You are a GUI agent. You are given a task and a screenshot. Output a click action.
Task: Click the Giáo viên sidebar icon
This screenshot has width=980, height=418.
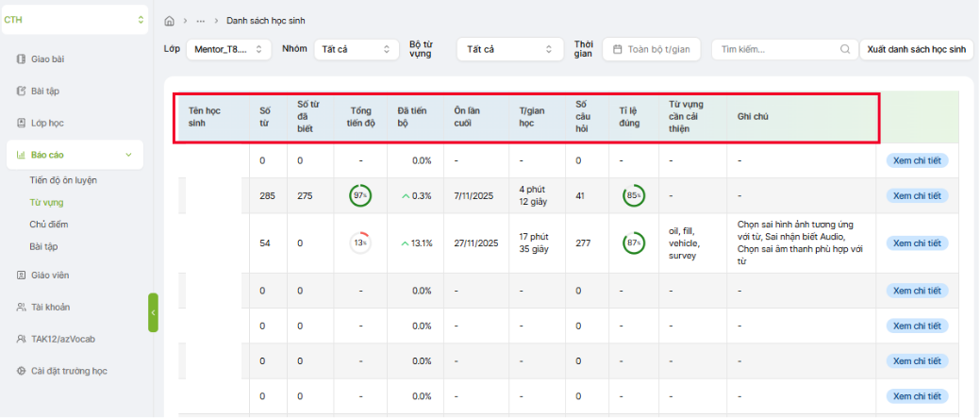tap(21, 276)
